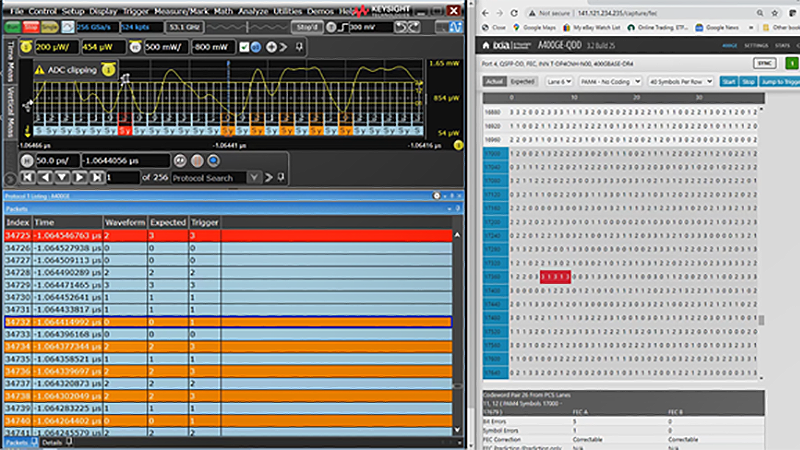
Task: Expand the 40 Symbols Per Row dropdown
Action: pos(680,80)
